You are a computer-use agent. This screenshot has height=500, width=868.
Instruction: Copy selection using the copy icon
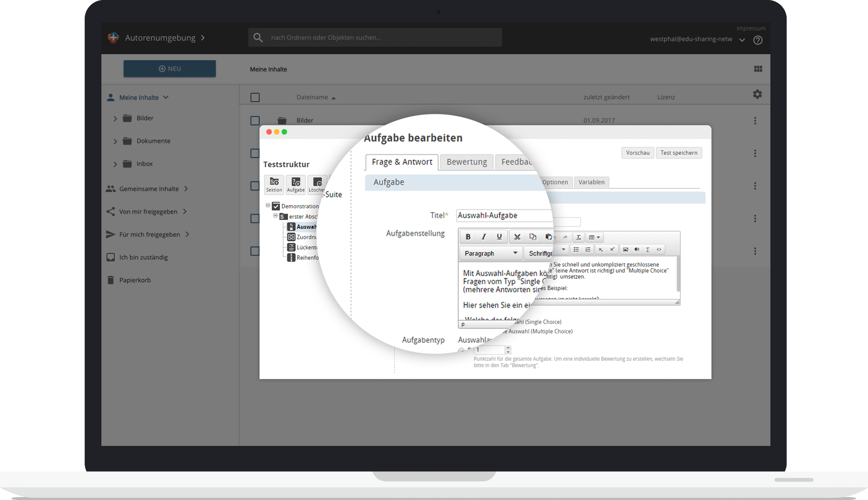pyautogui.click(x=533, y=237)
